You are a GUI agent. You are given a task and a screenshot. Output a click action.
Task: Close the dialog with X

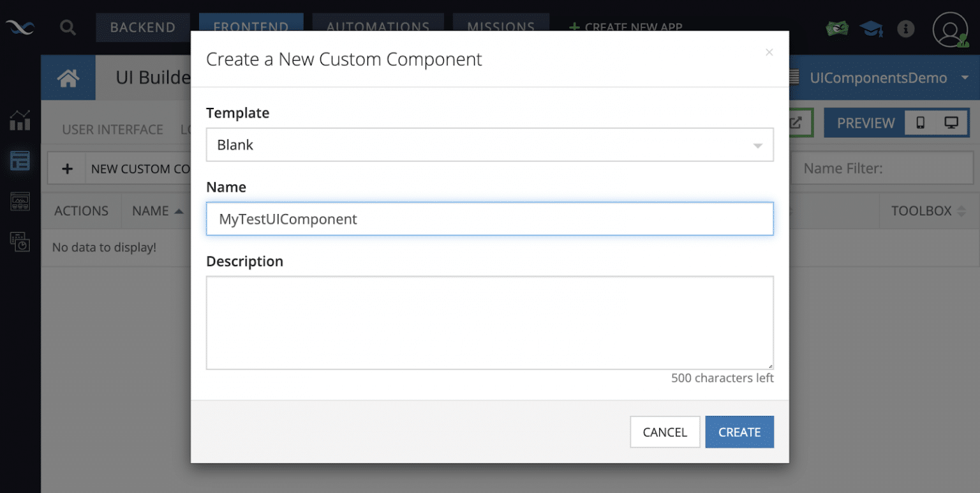click(769, 52)
